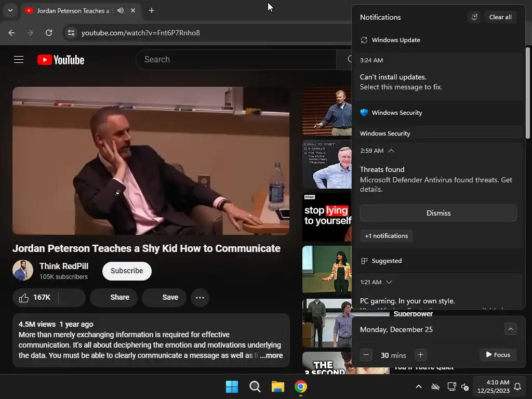532x399 pixels.
Task: Dismiss the Threats found notification
Action: (x=438, y=213)
